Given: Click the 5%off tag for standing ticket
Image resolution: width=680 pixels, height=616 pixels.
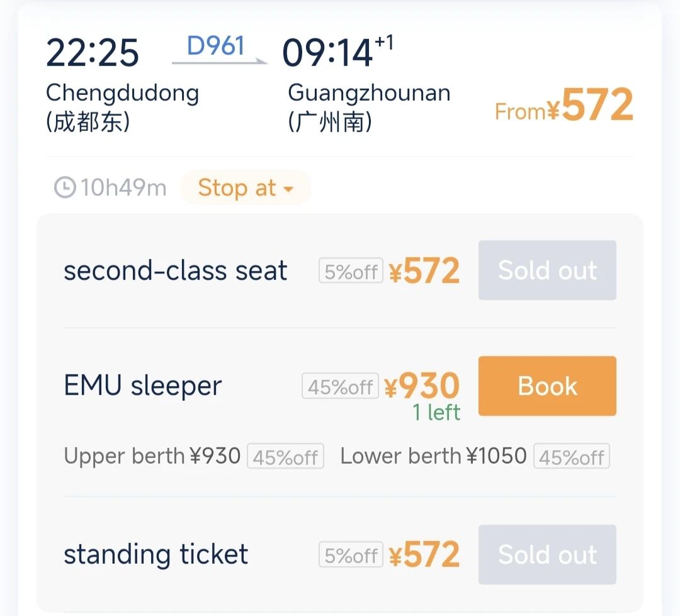Looking at the screenshot, I should tap(351, 555).
